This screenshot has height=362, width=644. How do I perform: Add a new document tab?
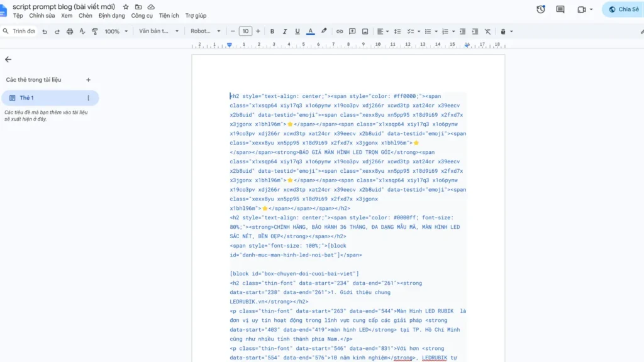pyautogui.click(x=88, y=80)
